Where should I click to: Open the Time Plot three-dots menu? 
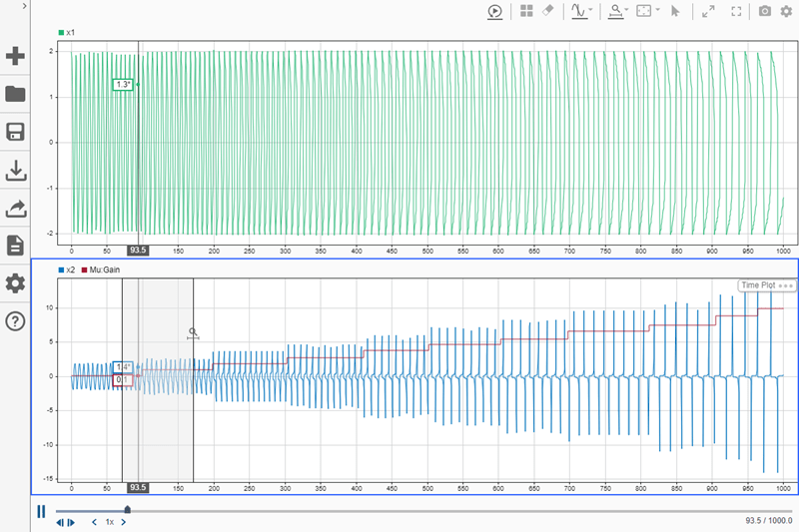tap(785, 285)
